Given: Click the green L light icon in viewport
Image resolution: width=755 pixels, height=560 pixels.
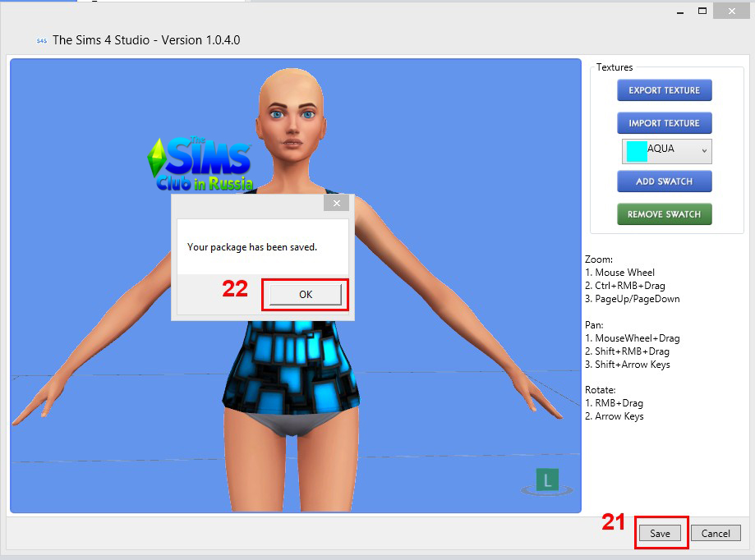Looking at the screenshot, I should click(546, 480).
